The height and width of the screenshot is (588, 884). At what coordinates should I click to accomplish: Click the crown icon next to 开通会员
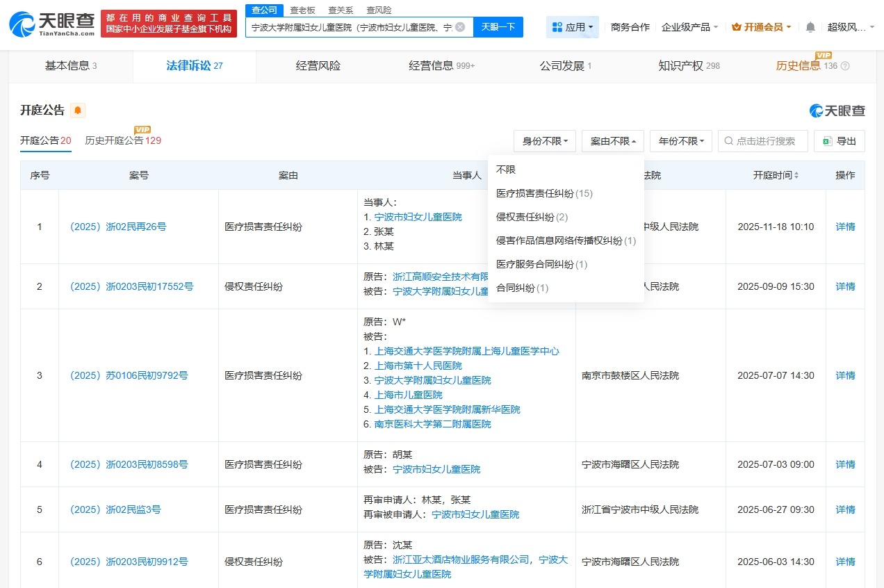click(738, 26)
